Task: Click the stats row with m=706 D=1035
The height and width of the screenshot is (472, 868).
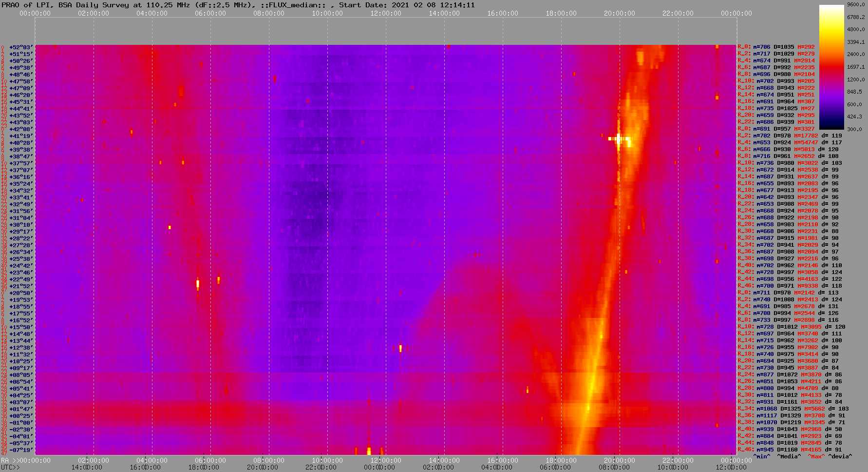Action: coord(776,47)
